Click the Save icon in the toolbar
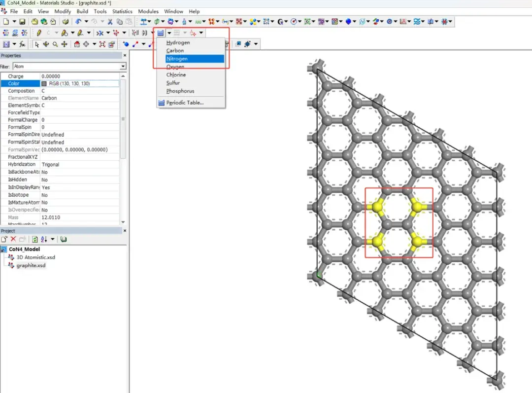 (x=22, y=22)
